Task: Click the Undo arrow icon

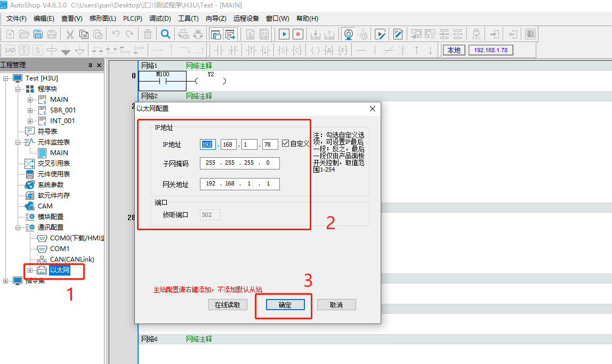Action: click(x=116, y=34)
